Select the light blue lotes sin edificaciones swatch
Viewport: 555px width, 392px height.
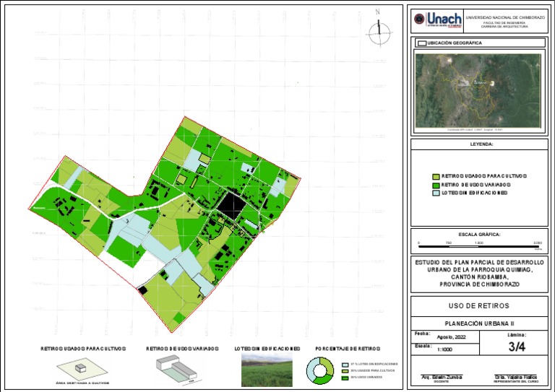pos(435,193)
